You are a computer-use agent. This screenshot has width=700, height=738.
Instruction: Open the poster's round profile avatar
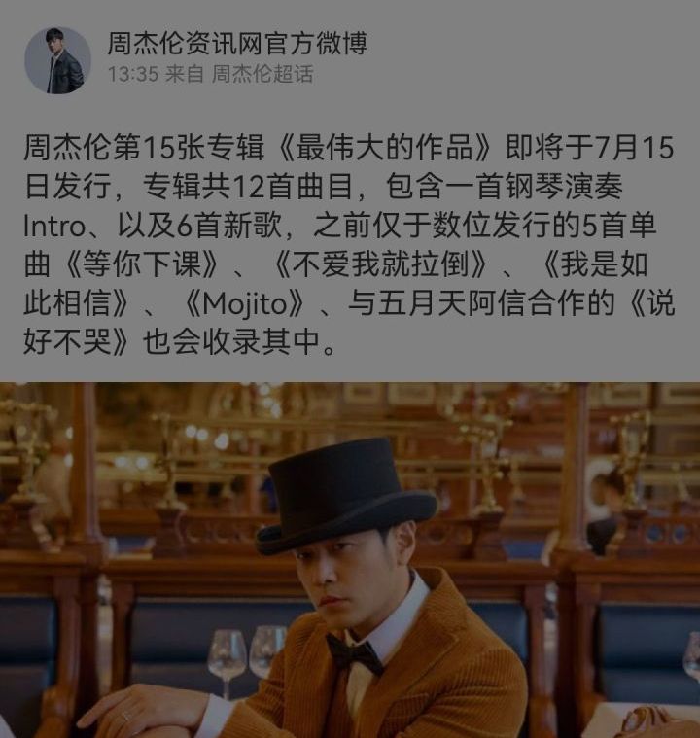[58, 60]
